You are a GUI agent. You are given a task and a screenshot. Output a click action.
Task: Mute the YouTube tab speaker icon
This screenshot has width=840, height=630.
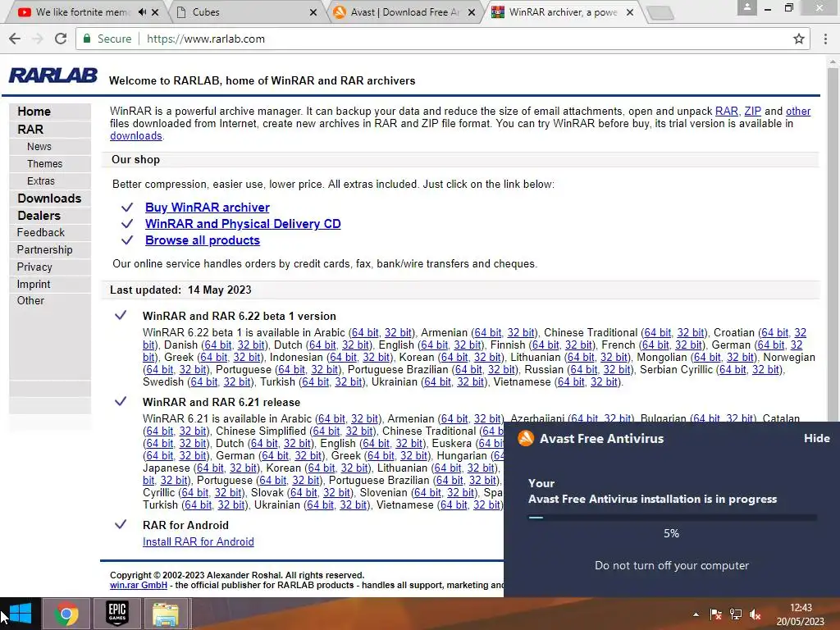pos(141,11)
